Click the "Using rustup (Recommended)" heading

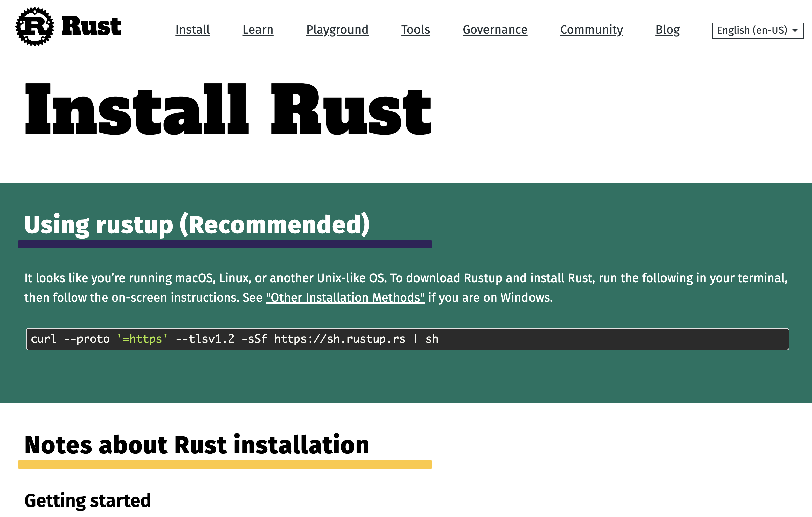coord(197,225)
